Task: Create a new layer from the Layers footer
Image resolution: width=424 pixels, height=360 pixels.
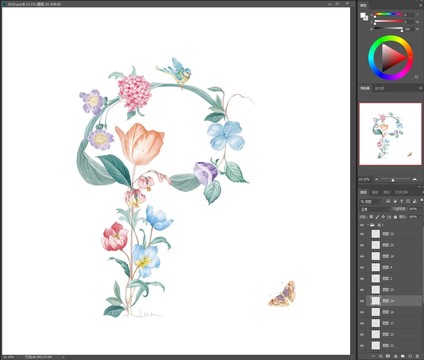Action: 410,356
